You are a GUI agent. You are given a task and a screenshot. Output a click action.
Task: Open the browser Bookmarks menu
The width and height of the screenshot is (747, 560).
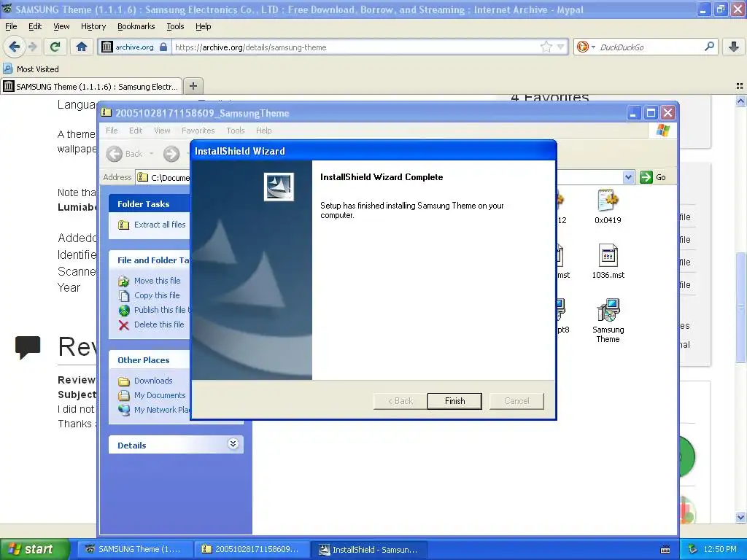point(136,26)
